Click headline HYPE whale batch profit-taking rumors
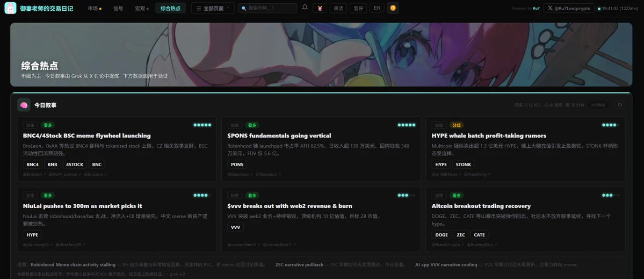Image resolution: width=644 pixels, height=279 pixels. [x=489, y=135]
